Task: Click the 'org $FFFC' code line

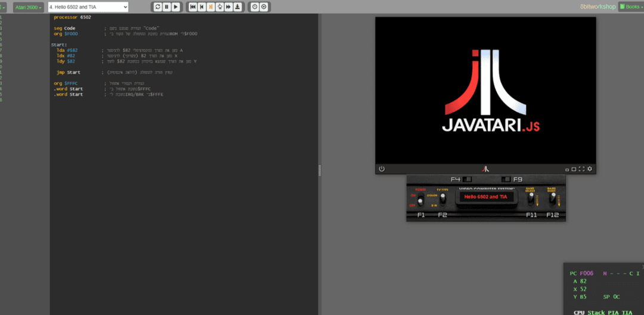Action: pyautogui.click(x=66, y=84)
